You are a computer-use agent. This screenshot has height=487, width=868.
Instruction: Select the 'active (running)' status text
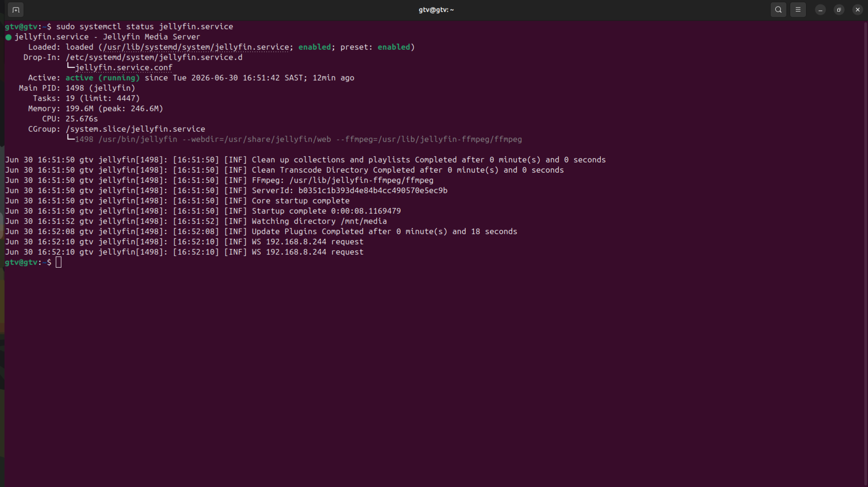(103, 78)
